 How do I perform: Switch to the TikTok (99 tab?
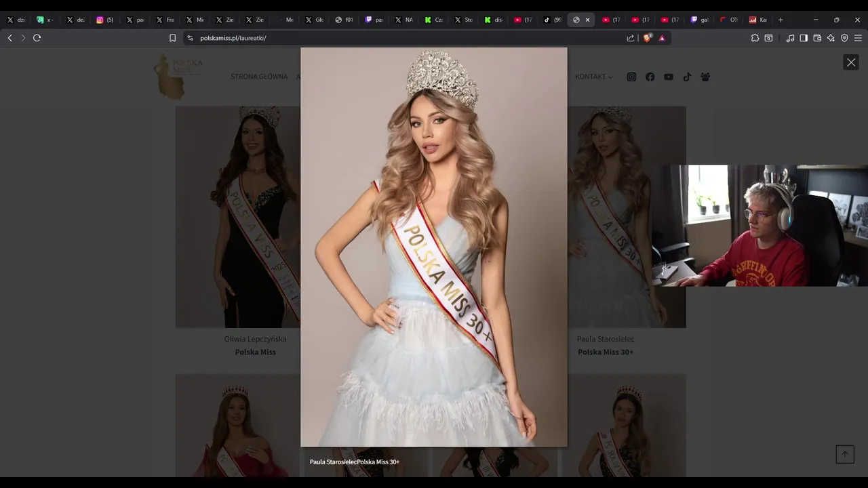tap(553, 20)
